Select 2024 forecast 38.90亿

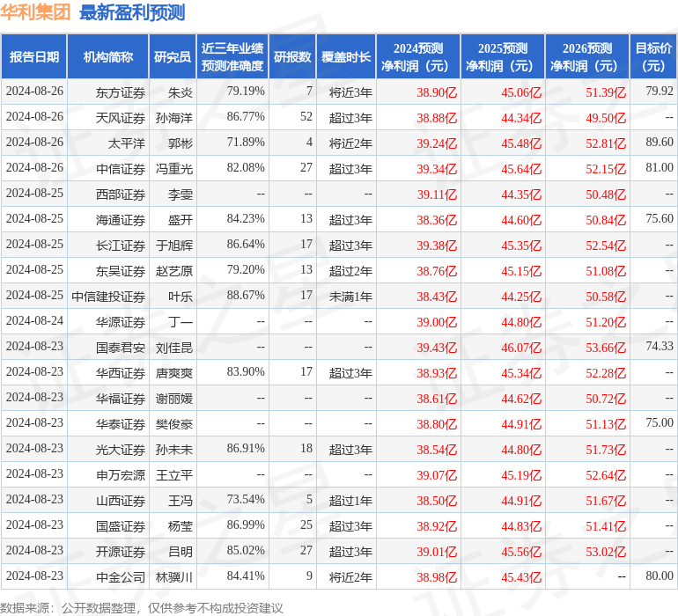tap(437, 92)
